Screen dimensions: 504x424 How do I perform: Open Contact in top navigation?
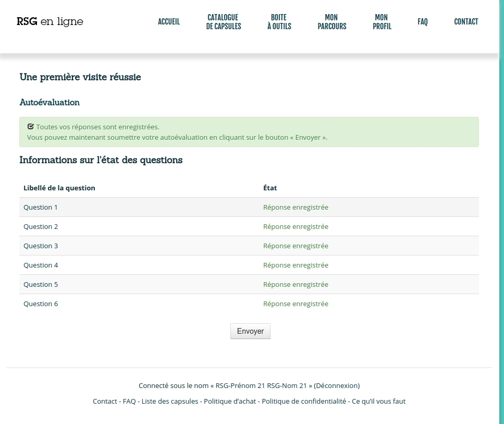tap(466, 21)
